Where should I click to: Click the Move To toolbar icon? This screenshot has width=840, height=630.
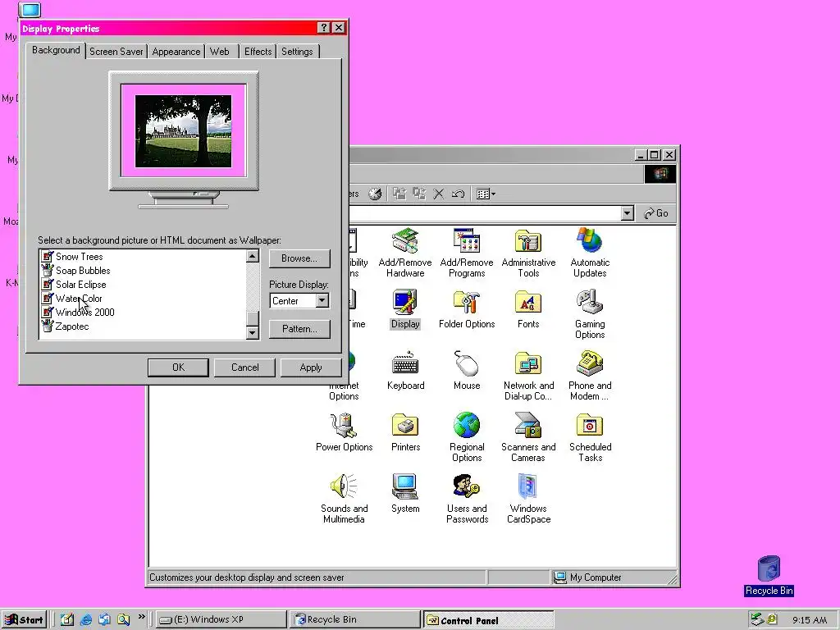point(399,194)
